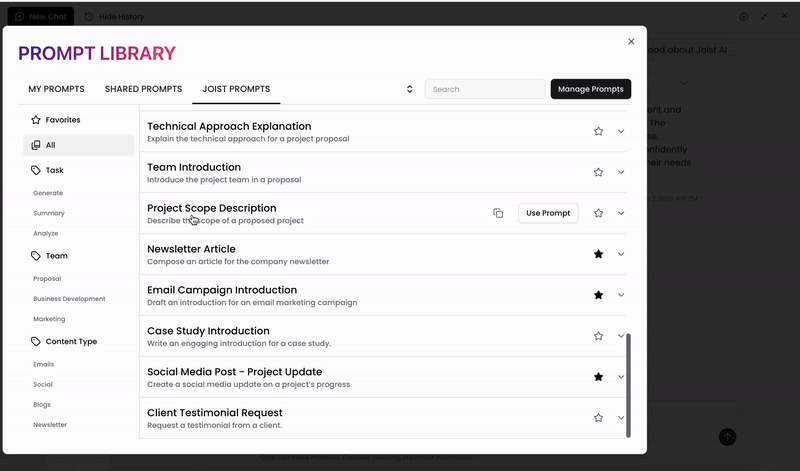Filter by Emails content type
This screenshot has width=800, height=471.
point(43,364)
